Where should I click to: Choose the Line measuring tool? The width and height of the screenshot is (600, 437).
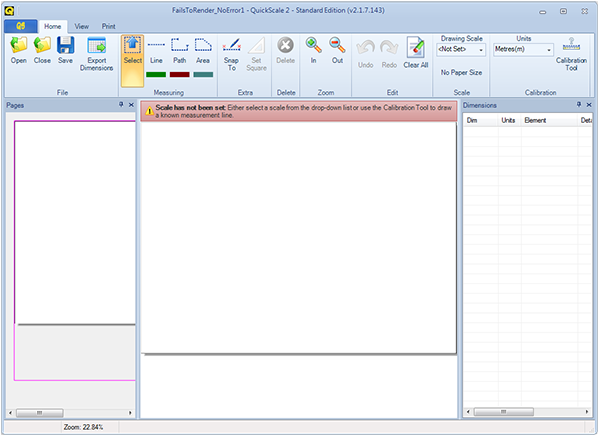click(x=156, y=50)
